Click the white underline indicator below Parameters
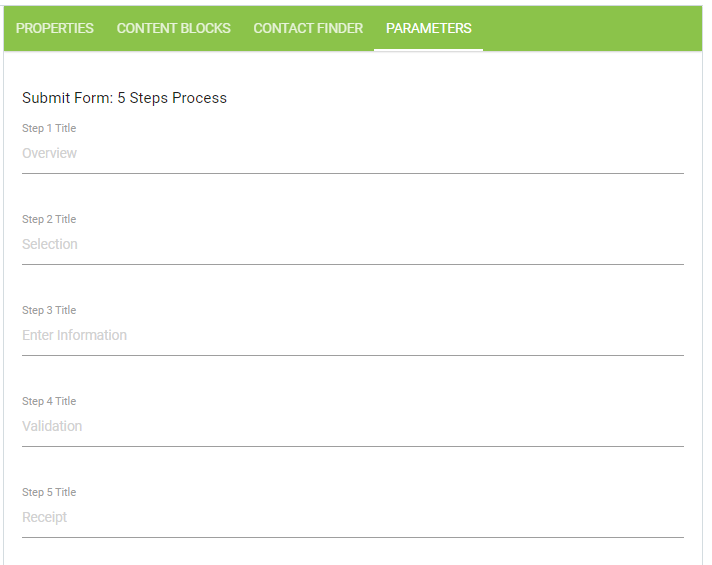The height and width of the screenshot is (565, 712). (x=429, y=49)
